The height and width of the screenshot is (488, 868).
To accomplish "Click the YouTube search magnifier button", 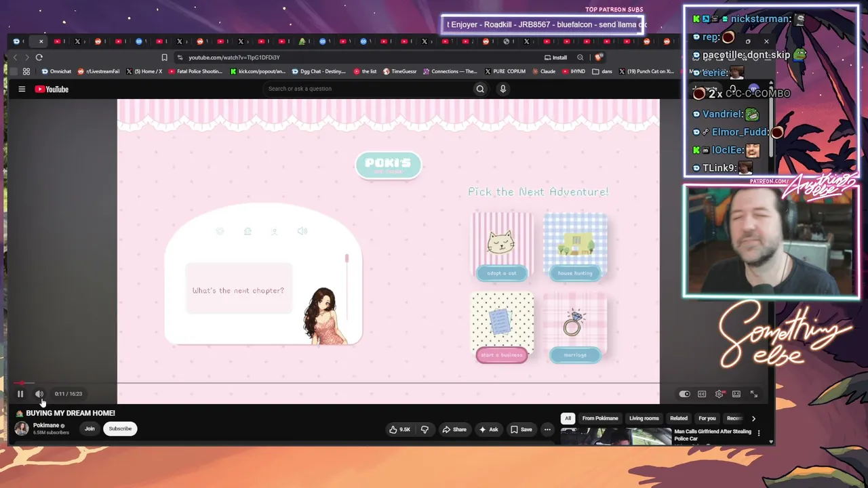I will tap(480, 89).
